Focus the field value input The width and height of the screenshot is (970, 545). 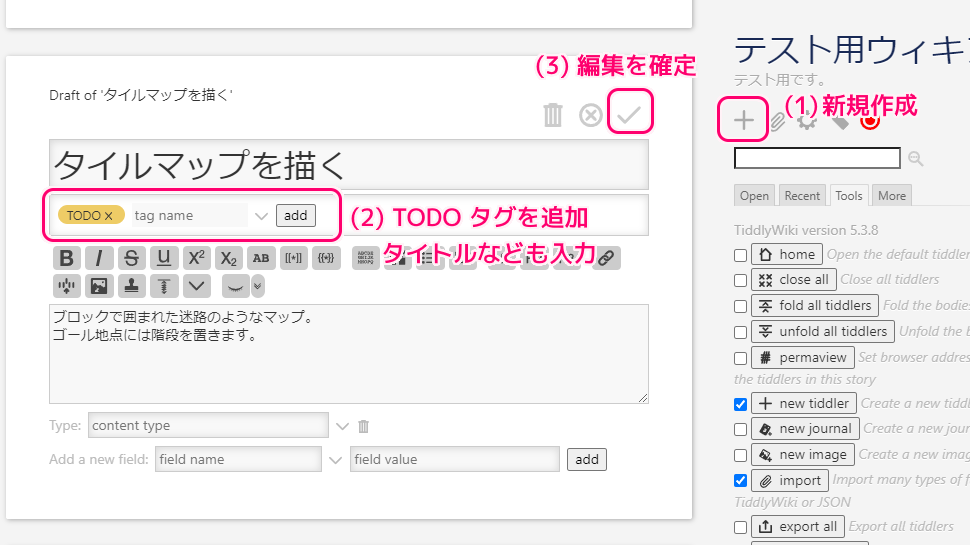coord(455,460)
